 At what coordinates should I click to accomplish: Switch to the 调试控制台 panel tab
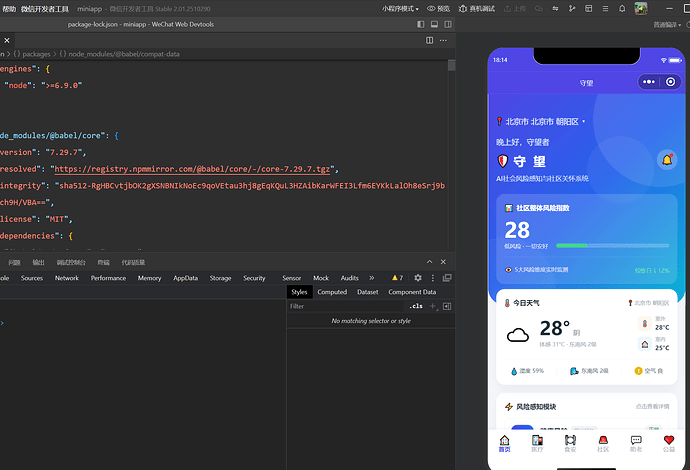71,262
